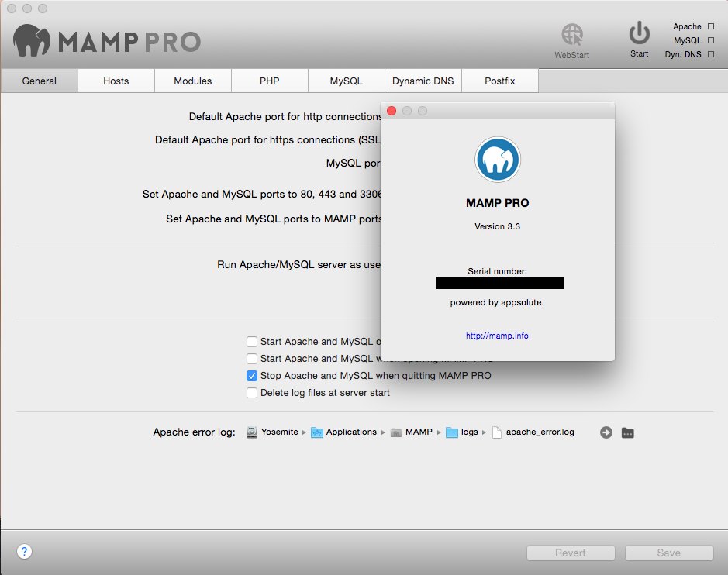Image resolution: width=728 pixels, height=575 pixels.
Task: Click the Apache error log label
Action: click(194, 432)
